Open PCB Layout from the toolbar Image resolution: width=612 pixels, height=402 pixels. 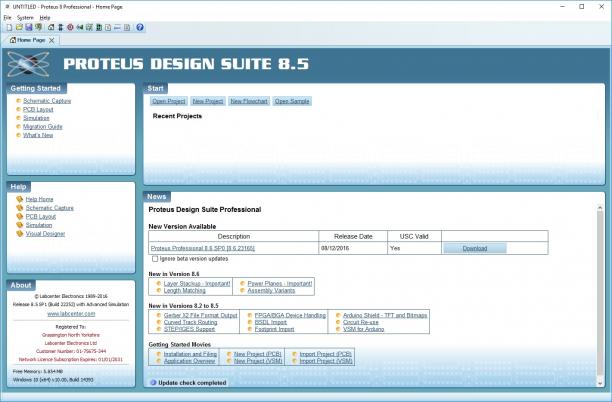tap(70, 27)
